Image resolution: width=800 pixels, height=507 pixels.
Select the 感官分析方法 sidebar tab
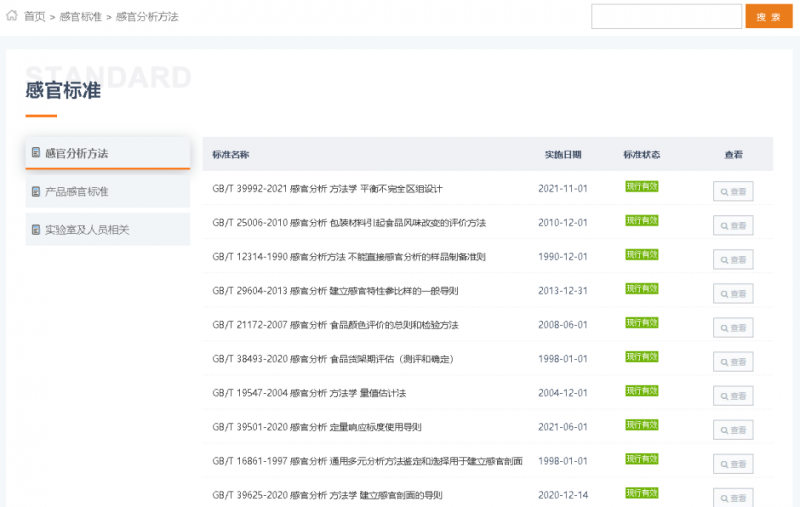(x=108, y=153)
